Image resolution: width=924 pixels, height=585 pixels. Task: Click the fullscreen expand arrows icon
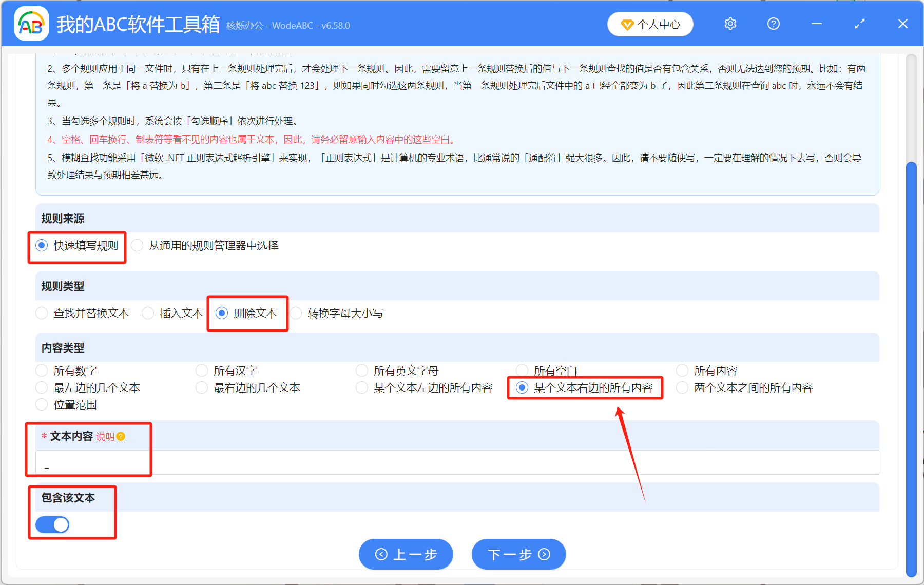click(859, 24)
